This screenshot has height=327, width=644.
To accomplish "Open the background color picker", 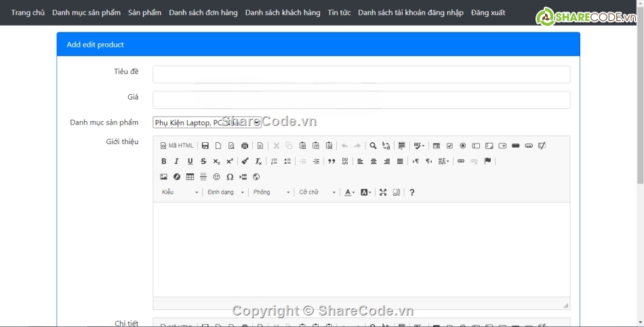I will point(365,192).
